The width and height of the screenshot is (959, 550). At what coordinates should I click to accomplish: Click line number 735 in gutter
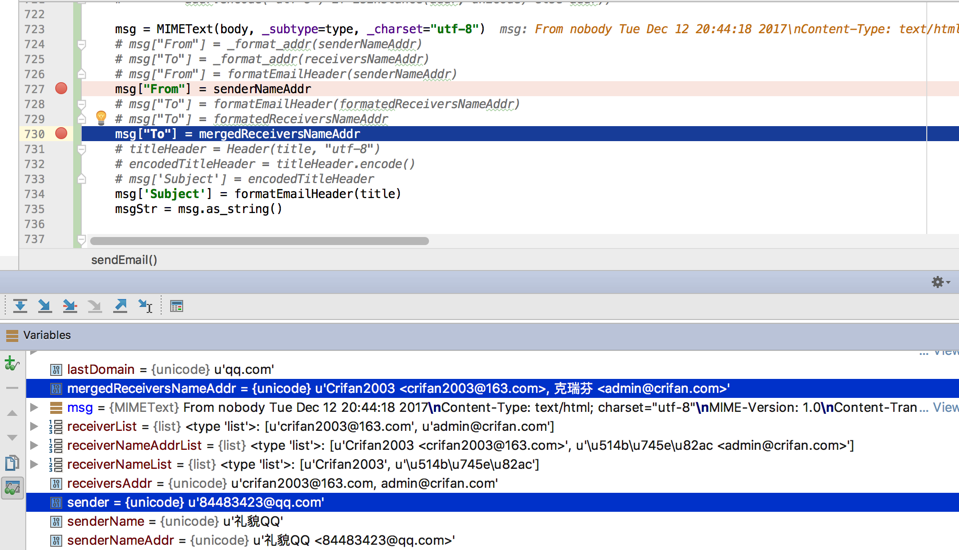pos(34,209)
